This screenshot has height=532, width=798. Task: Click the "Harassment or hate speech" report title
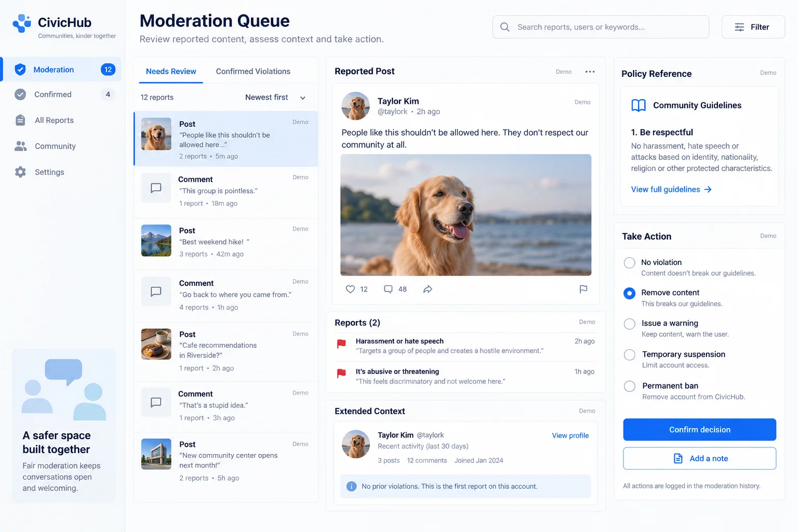pyautogui.click(x=400, y=341)
